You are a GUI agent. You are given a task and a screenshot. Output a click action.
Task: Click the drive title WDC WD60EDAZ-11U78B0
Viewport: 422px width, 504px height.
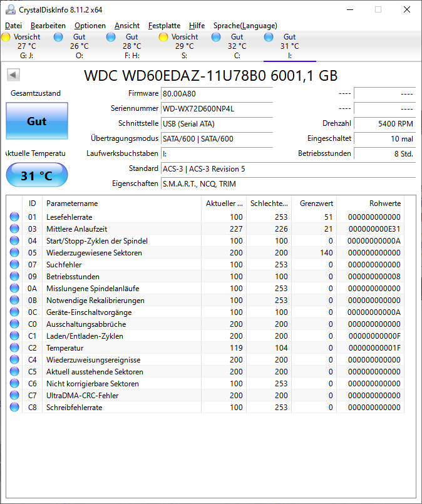pyautogui.click(x=211, y=76)
